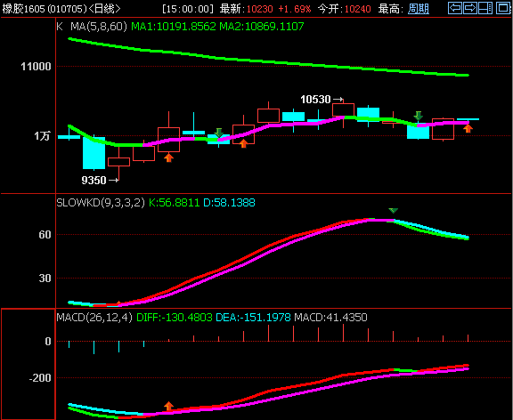
Task: Click the tallest red MACD histogram bar
Action: click(343, 333)
